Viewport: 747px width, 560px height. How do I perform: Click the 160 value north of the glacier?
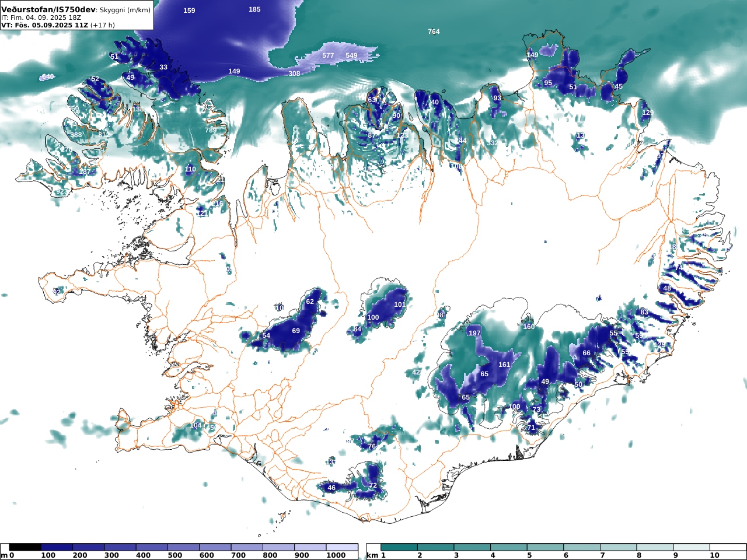coord(529,327)
